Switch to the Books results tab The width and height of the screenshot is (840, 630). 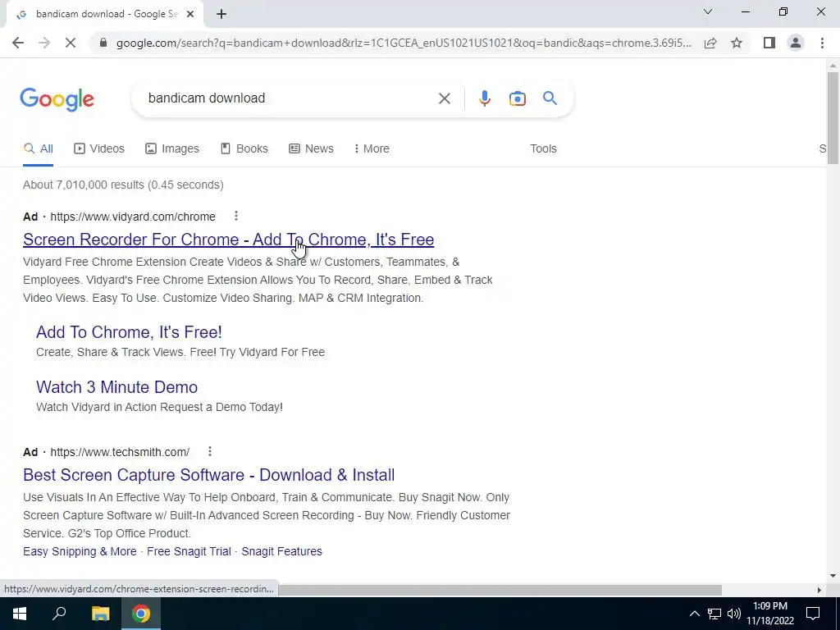[244, 149]
